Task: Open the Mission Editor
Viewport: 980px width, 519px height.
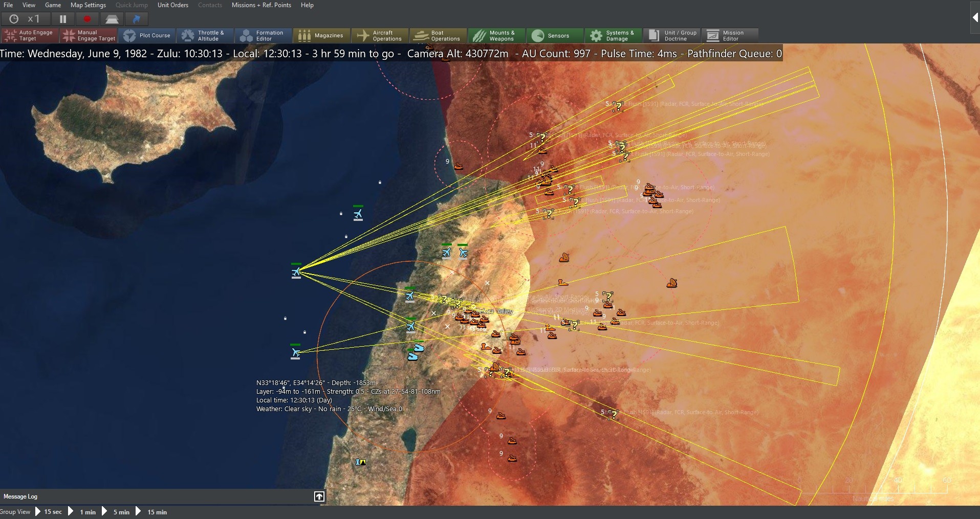Action: (x=730, y=35)
